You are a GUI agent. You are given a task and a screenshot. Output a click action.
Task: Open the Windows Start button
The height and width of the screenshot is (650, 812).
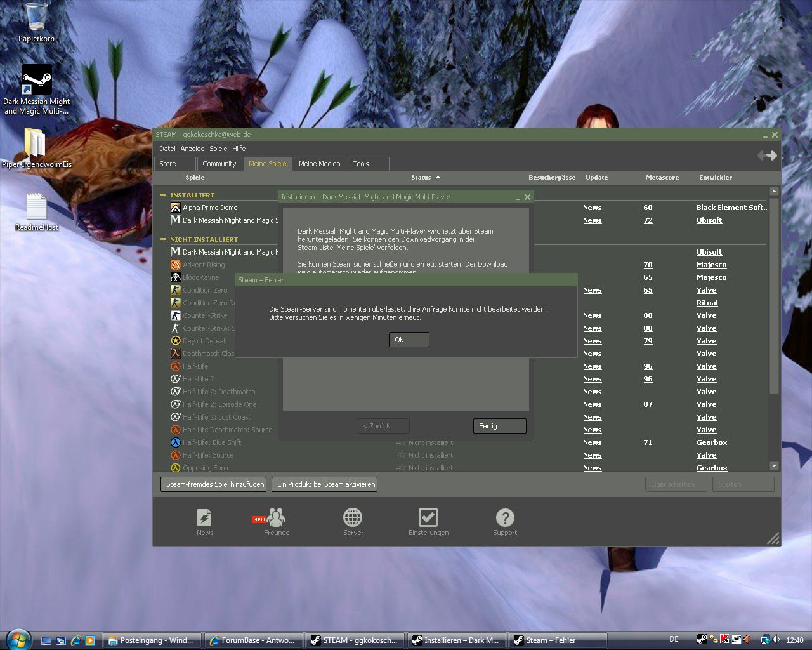pyautogui.click(x=17, y=639)
